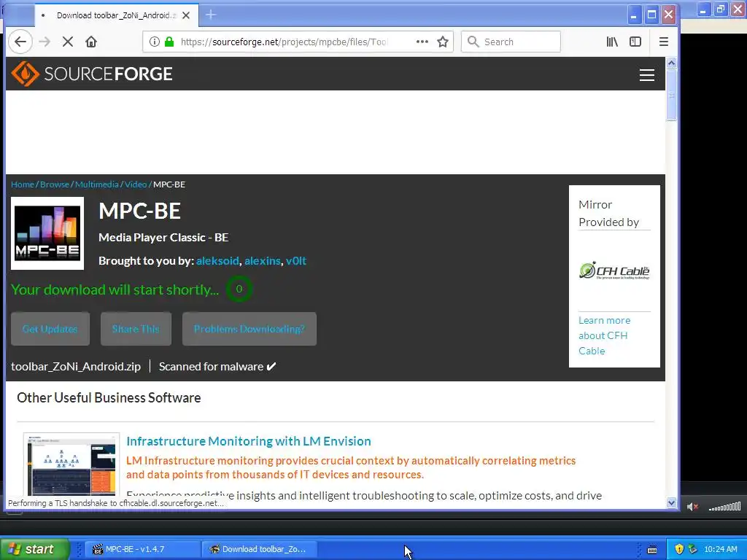Visit aleksoid's profile link
Viewport: 747px width, 560px height.
pos(217,261)
